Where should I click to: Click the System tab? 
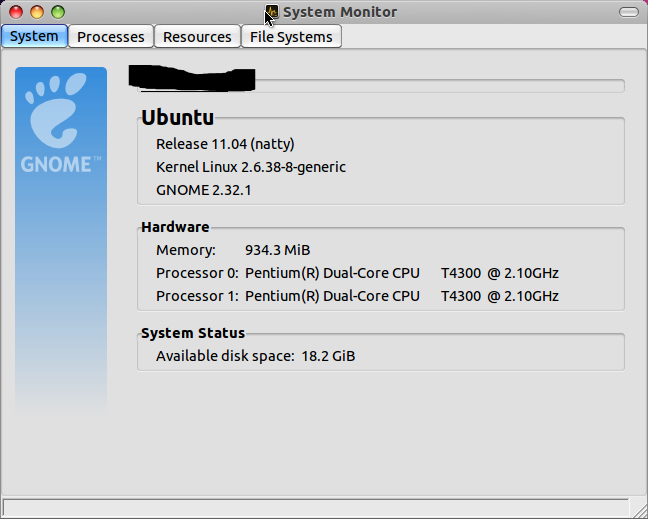(34, 36)
